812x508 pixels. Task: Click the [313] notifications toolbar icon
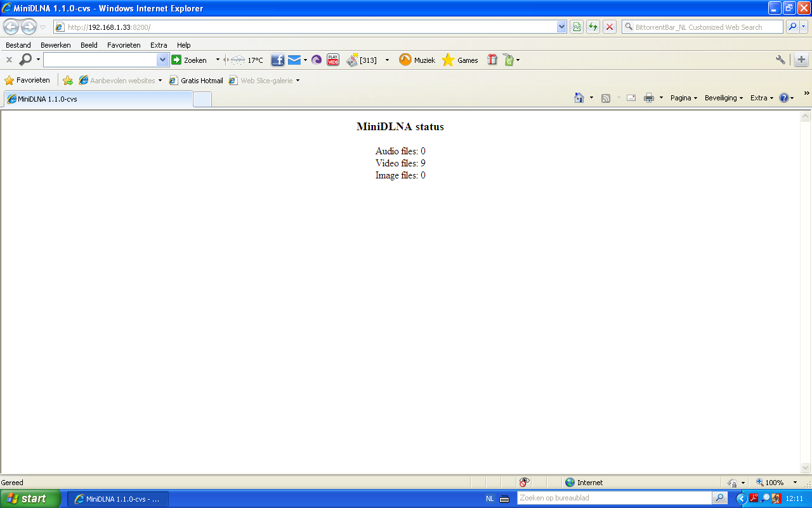click(x=362, y=60)
